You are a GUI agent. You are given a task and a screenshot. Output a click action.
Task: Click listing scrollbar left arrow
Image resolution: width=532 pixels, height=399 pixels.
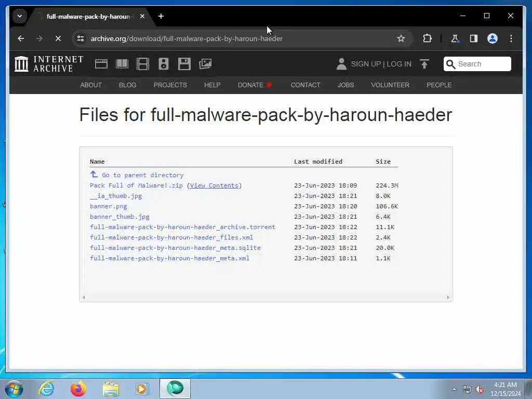(84, 297)
